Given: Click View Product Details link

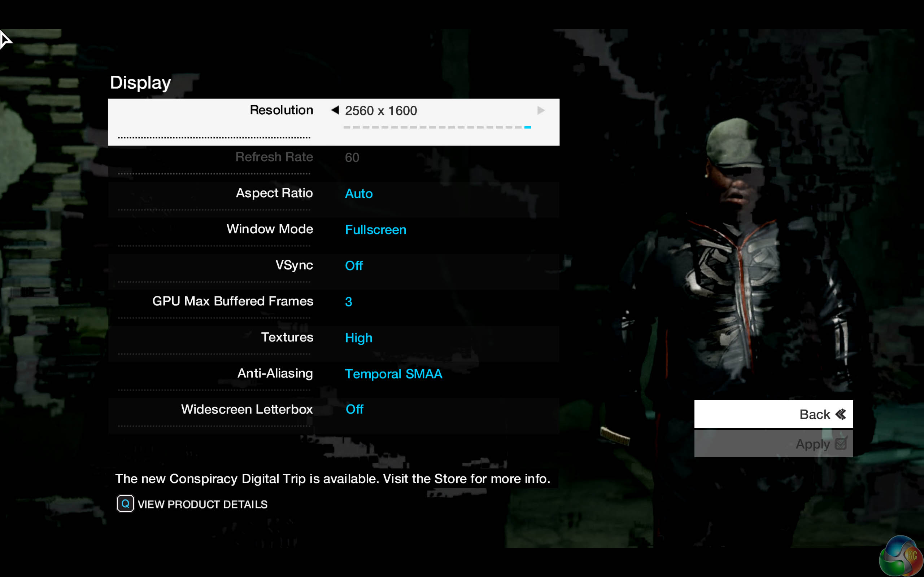Looking at the screenshot, I should (202, 505).
